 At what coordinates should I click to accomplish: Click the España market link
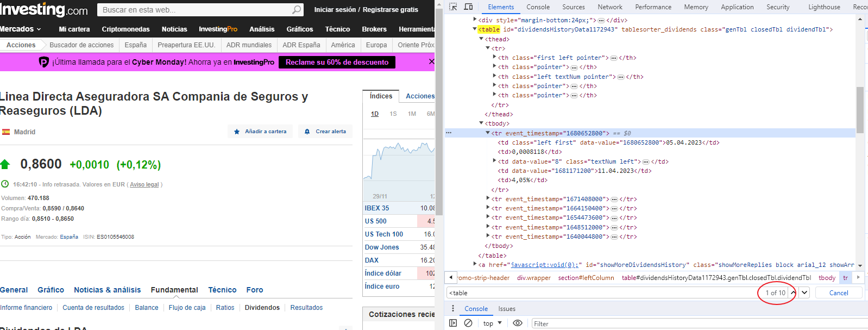[x=69, y=237]
